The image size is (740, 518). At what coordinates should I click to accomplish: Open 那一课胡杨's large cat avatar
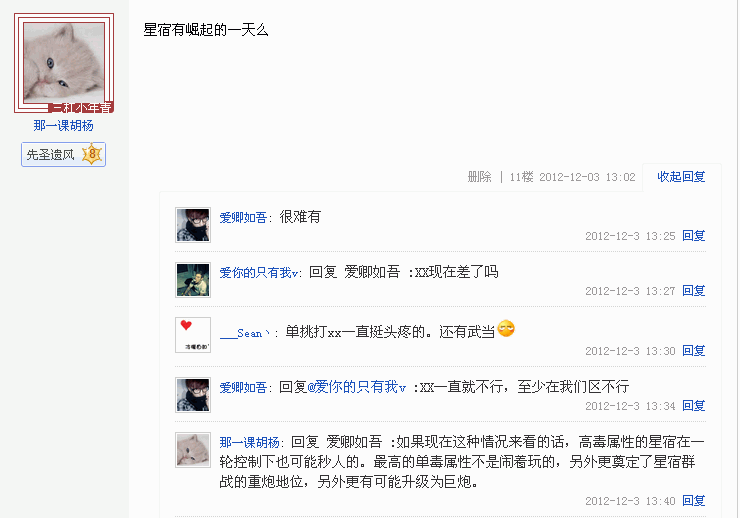click(x=64, y=63)
